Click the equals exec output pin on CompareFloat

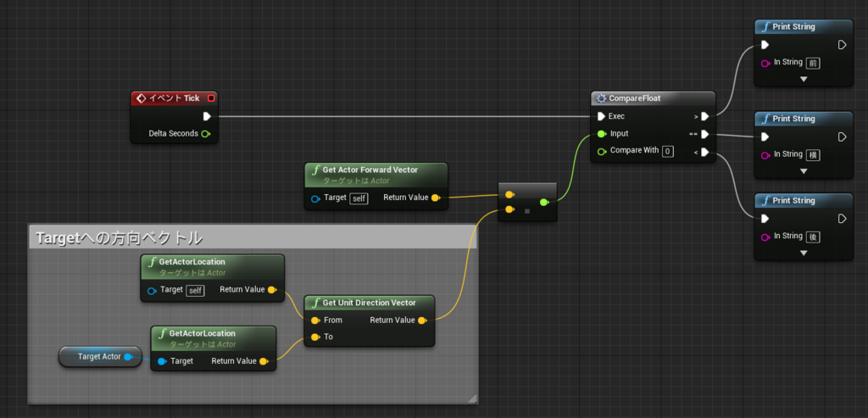[x=704, y=134]
